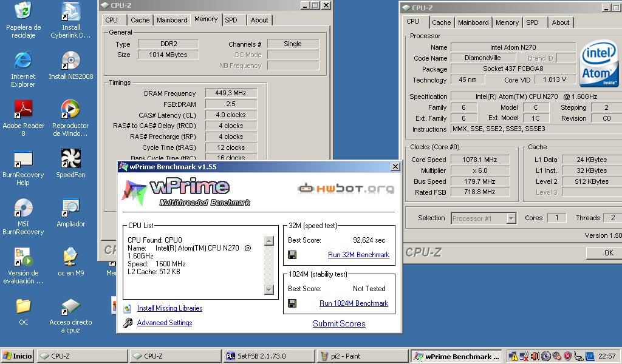622x364 pixels.
Task: Click the Name field Intel Atom N270
Action: [x=513, y=47]
